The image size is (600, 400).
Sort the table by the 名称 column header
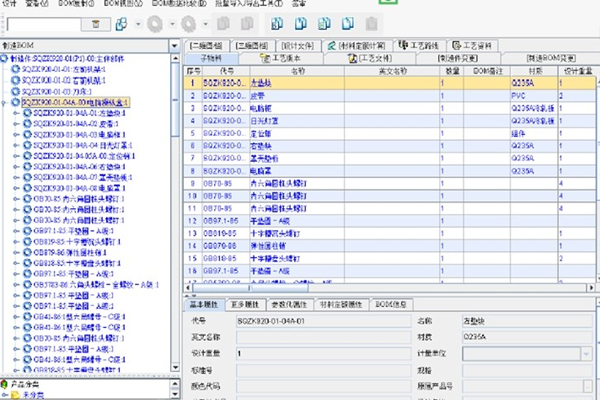pos(297,71)
